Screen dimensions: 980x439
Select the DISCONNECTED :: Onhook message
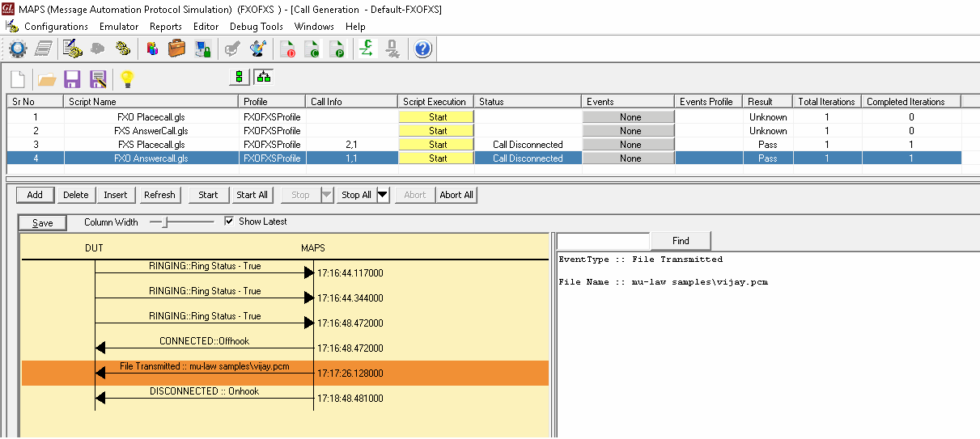204,391
